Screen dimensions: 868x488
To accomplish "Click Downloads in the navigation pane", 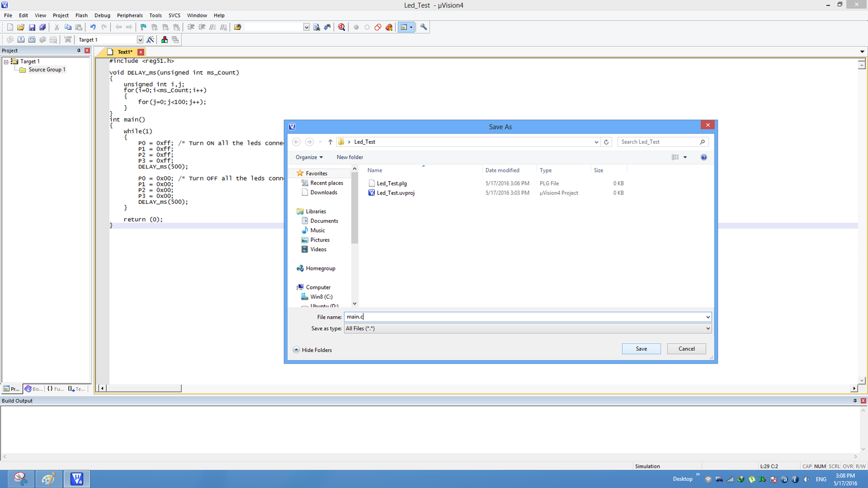I will pyautogui.click(x=324, y=192).
